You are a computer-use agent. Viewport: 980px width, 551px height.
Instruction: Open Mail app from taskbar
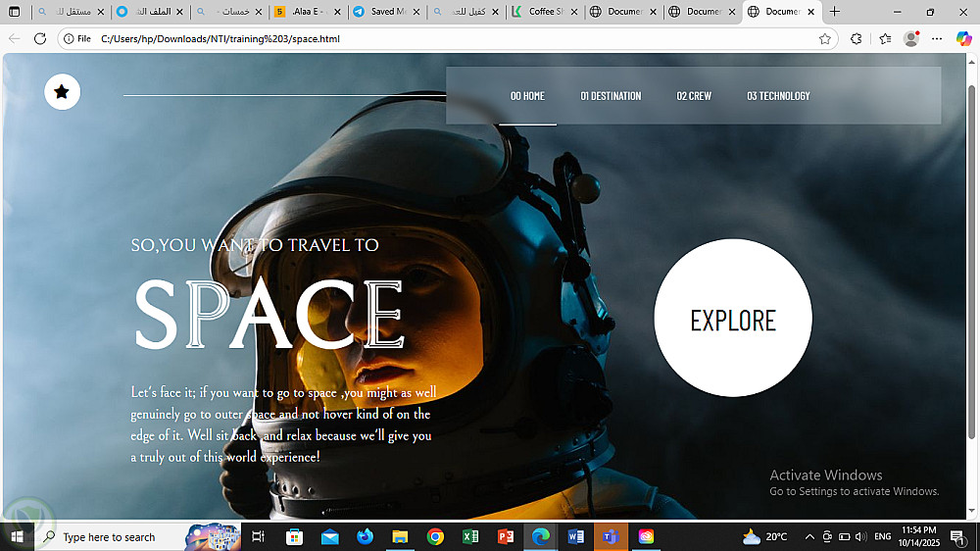click(x=330, y=536)
